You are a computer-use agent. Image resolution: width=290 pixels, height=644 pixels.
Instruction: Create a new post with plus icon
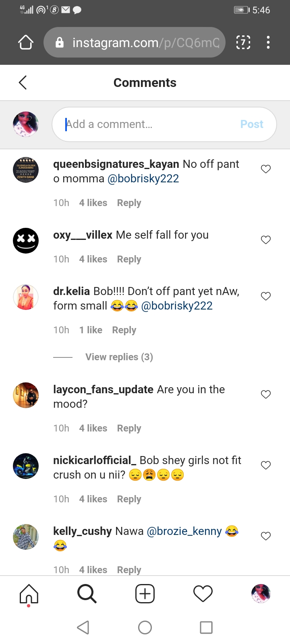tap(145, 594)
